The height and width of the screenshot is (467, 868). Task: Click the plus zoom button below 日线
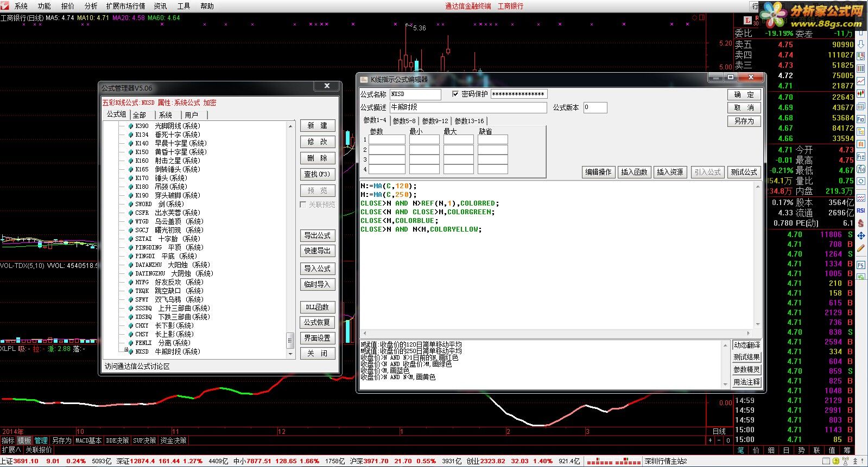point(710,440)
